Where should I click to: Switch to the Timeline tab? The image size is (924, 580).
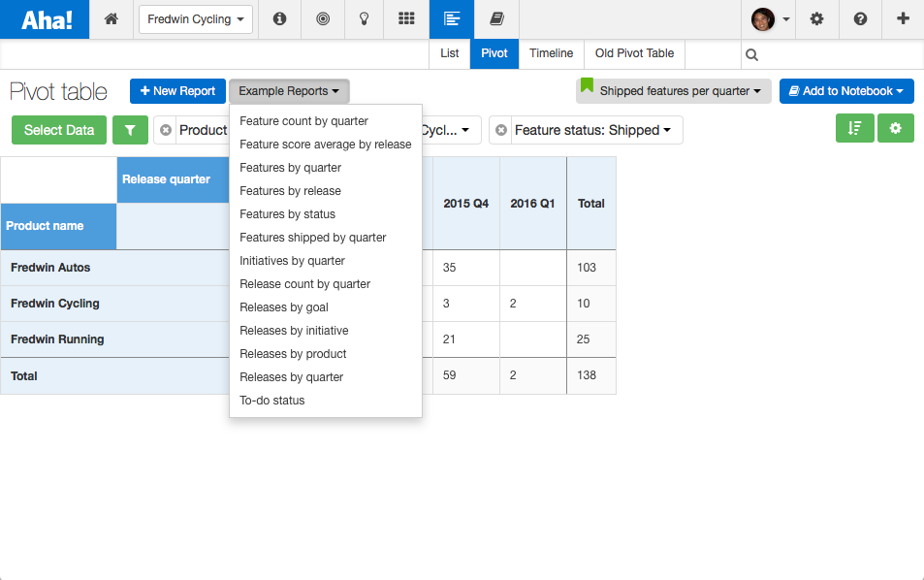tap(551, 53)
